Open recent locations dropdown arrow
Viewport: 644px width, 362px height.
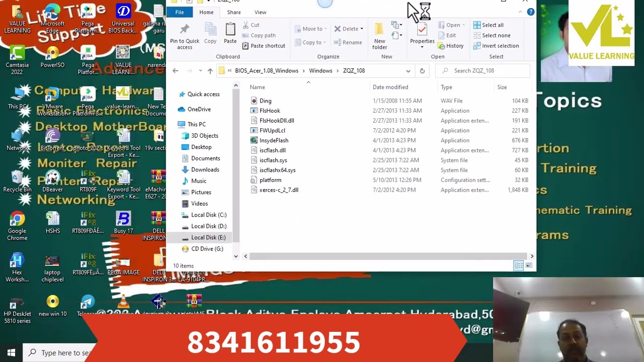tap(200, 71)
